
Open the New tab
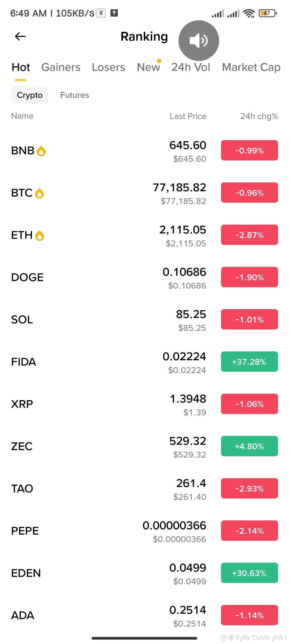(x=148, y=67)
